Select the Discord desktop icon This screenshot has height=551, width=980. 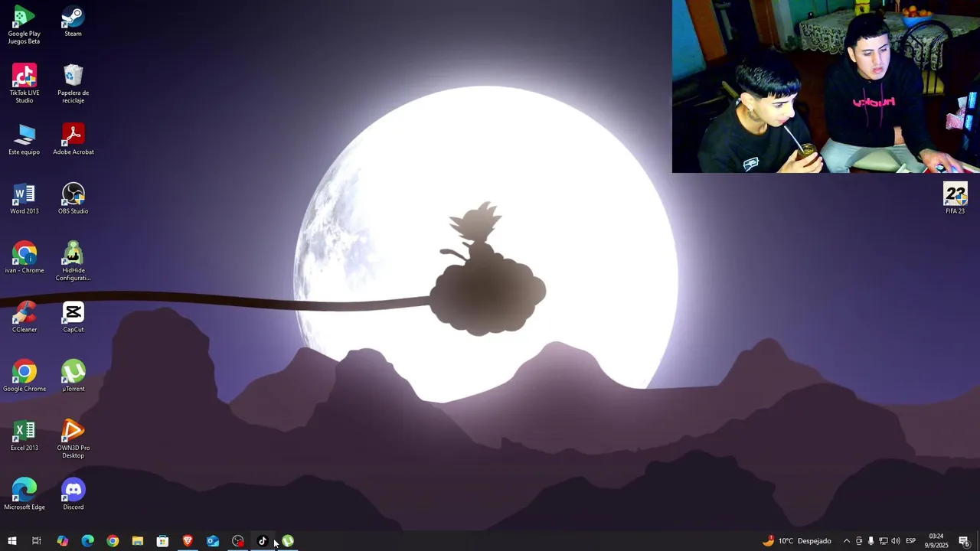tap(73, 494)
